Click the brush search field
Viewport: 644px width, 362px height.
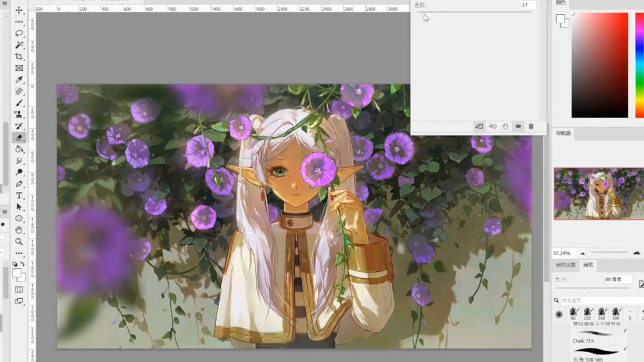coord(602,300)
